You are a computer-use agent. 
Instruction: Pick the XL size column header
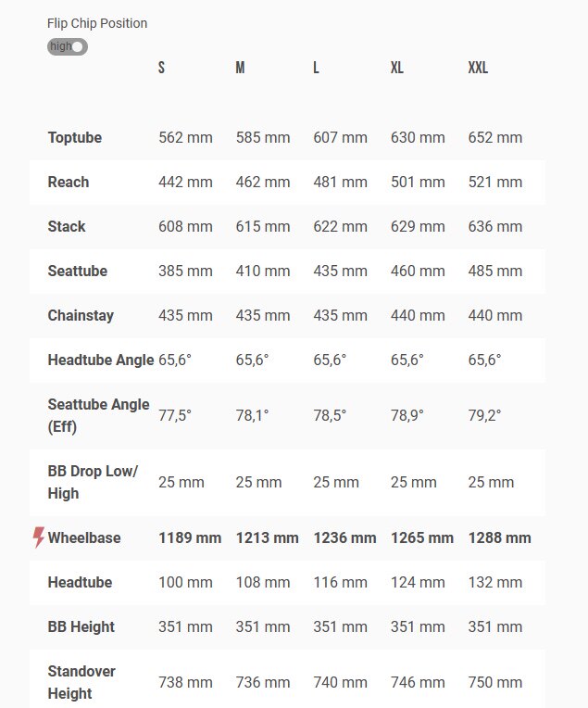(x=397, y=69)
